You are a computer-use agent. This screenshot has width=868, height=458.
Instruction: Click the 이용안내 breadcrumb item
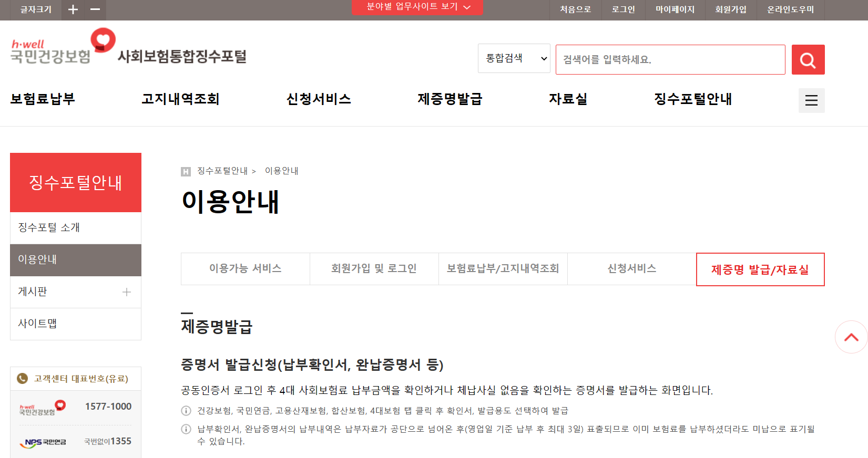click(x=282, y=171)
